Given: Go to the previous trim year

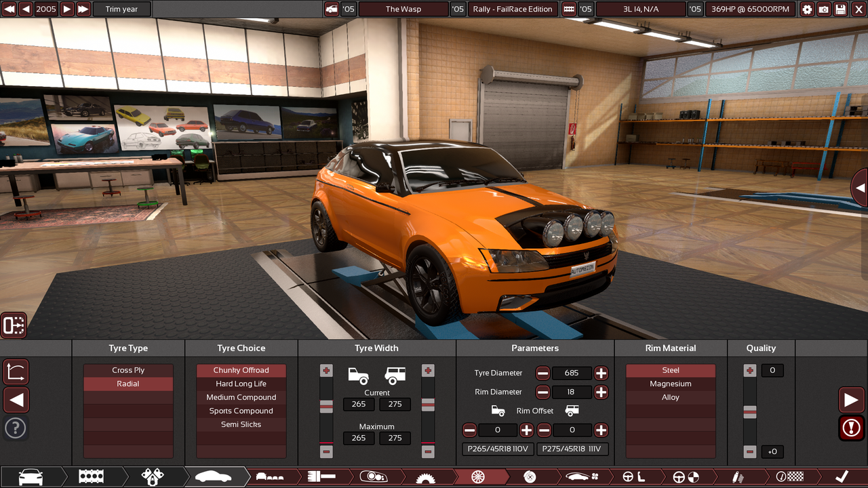Looking at the screenshot, I should click(26, 9).
